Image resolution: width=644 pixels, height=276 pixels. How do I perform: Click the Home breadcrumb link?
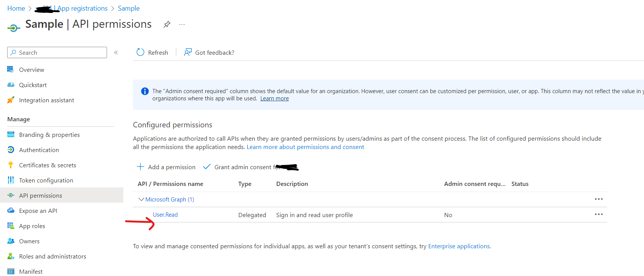16,8
